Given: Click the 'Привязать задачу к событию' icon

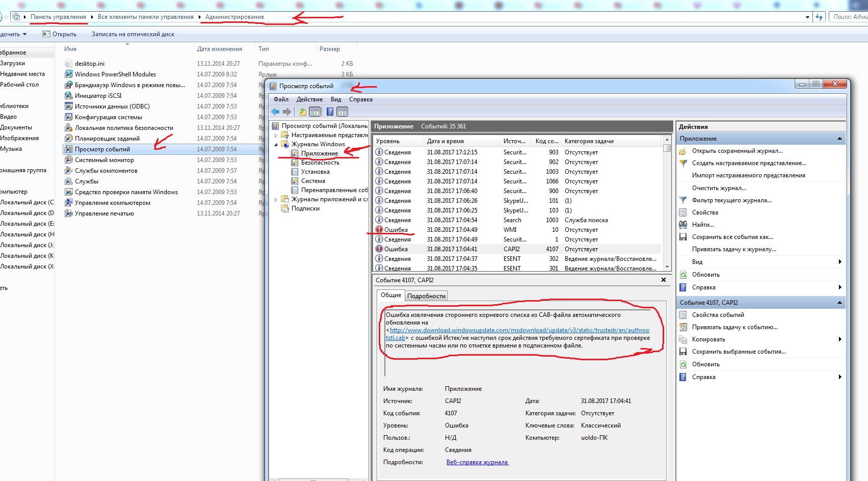Looking at the screenshot, I should 683,327.
